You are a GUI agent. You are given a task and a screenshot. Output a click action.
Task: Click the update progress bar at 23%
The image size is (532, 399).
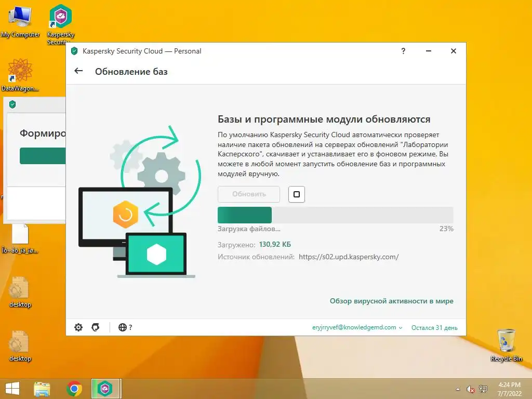coord(335,215)
